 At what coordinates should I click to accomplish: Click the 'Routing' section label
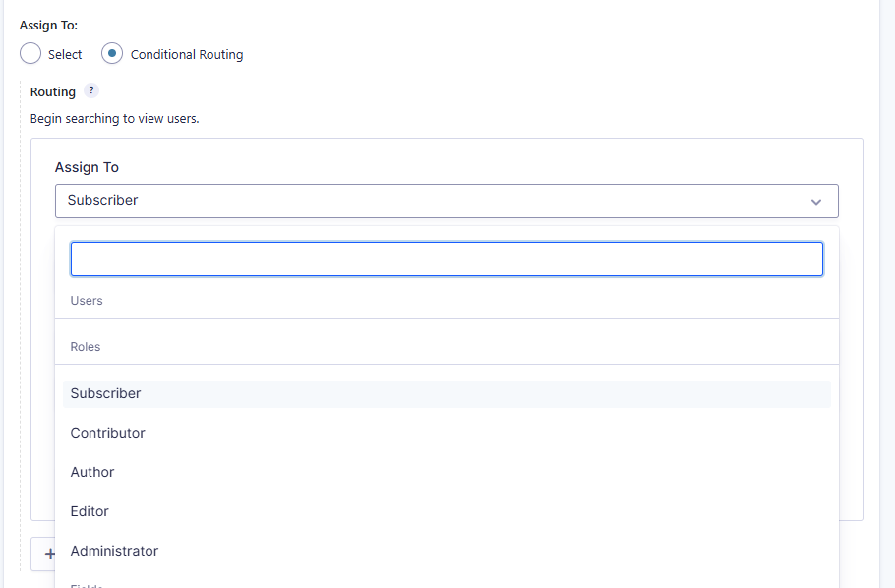53,91
